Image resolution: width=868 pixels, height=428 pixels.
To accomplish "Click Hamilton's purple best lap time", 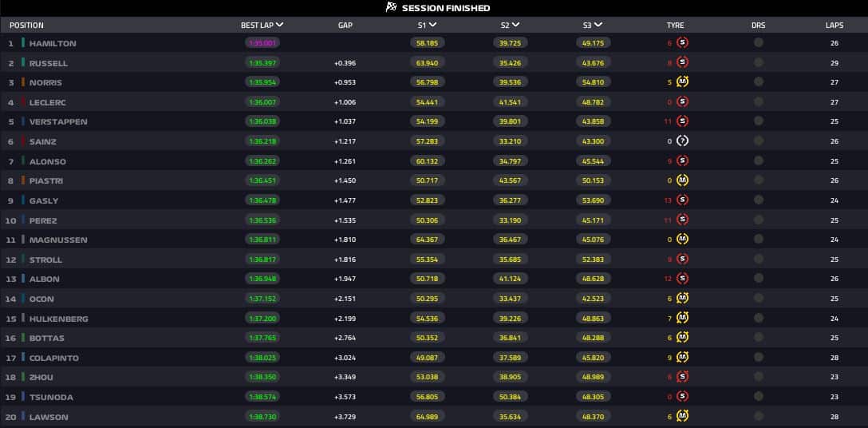I will (262, 42).
